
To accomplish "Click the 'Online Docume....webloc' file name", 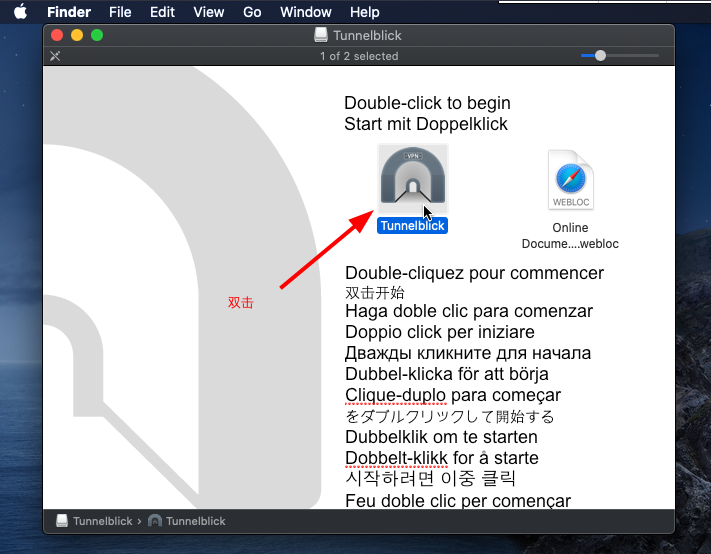I will coord(570,236).
